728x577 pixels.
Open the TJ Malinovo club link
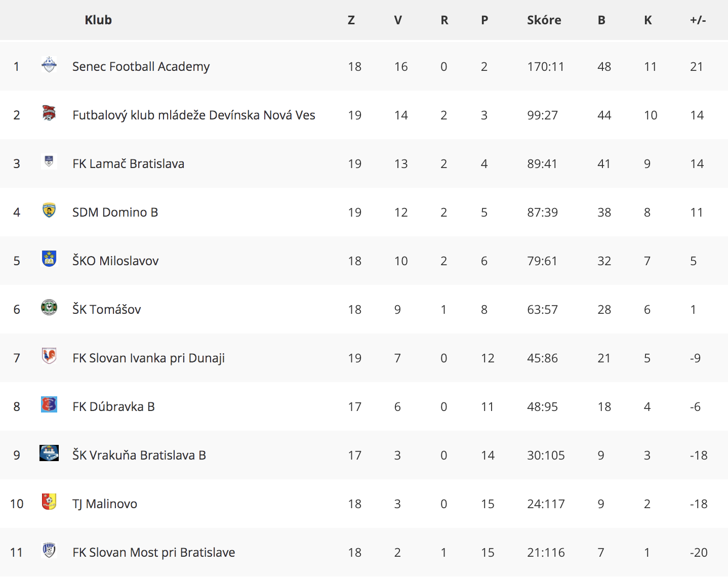(x=105, y=504)
